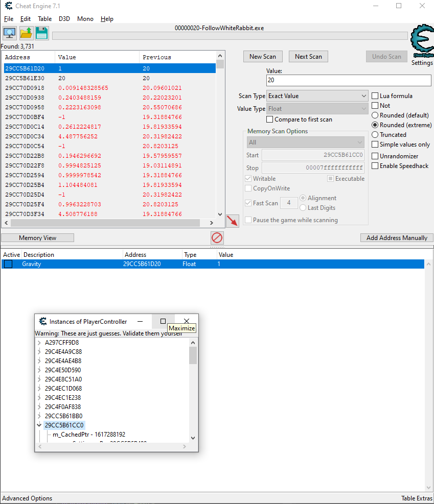Enable the Unrandomizer checkbox

[375, 156]
